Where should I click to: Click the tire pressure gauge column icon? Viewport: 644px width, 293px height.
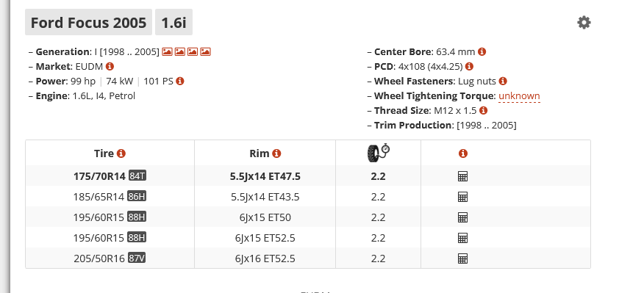pyautogui.click(x=379, y=153)
